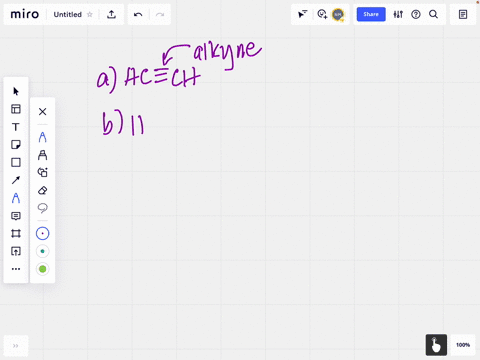Open the templates tool
Viewport: 480px width, 360px height.
(x=16, y=109)
